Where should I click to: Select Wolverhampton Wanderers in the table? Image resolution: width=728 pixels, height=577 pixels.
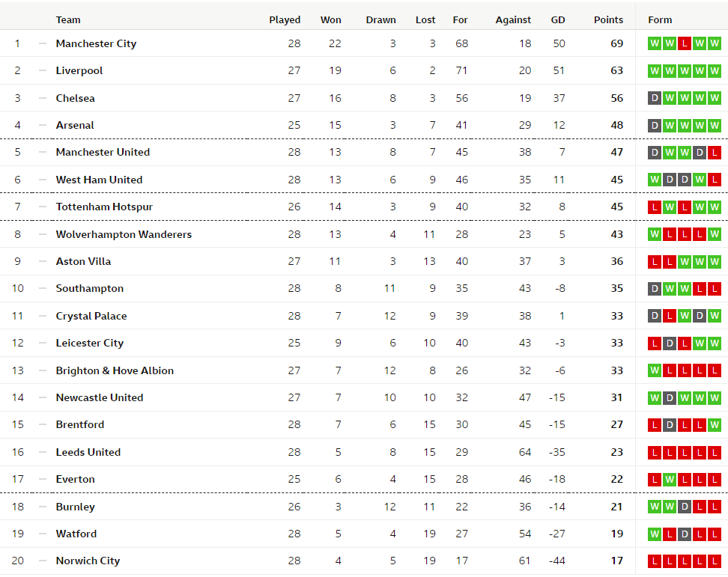[x=124, y=234]
